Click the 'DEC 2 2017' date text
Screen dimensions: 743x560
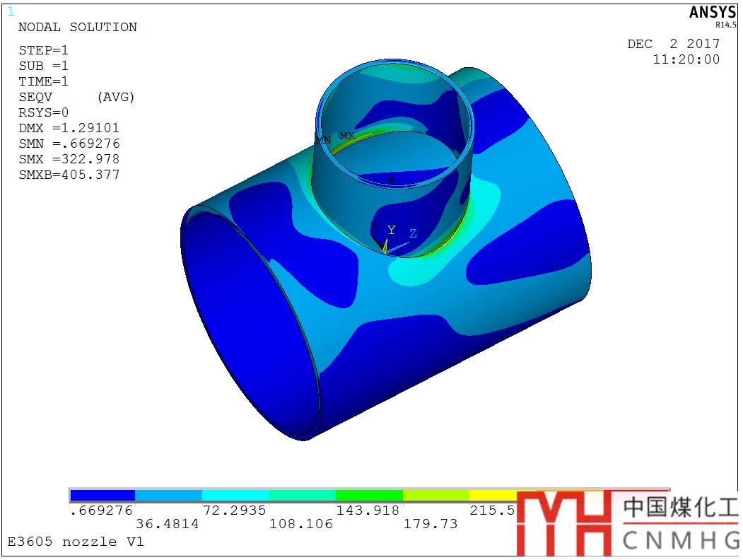point(673,44)
